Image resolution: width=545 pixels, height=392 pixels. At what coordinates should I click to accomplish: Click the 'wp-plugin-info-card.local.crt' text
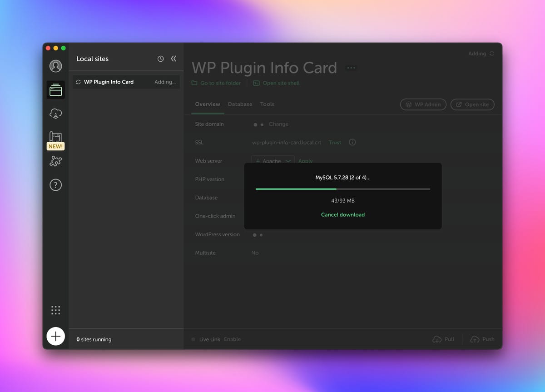[287, 143]
